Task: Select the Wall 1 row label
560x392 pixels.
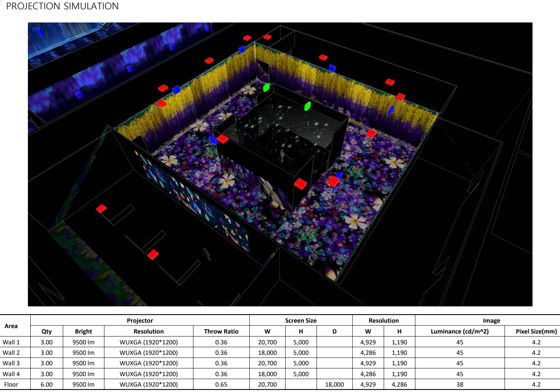Action: click(x=11, y=342)
